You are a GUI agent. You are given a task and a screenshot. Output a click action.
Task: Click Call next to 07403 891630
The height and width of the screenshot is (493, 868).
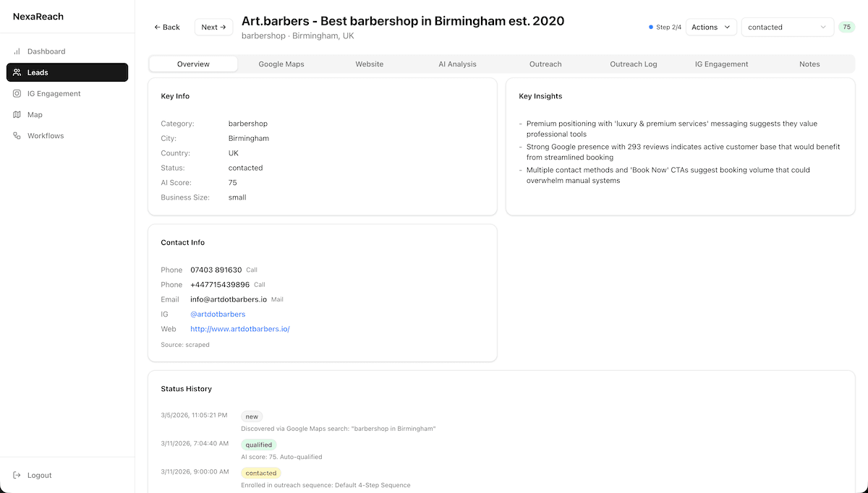pos(251,270)
